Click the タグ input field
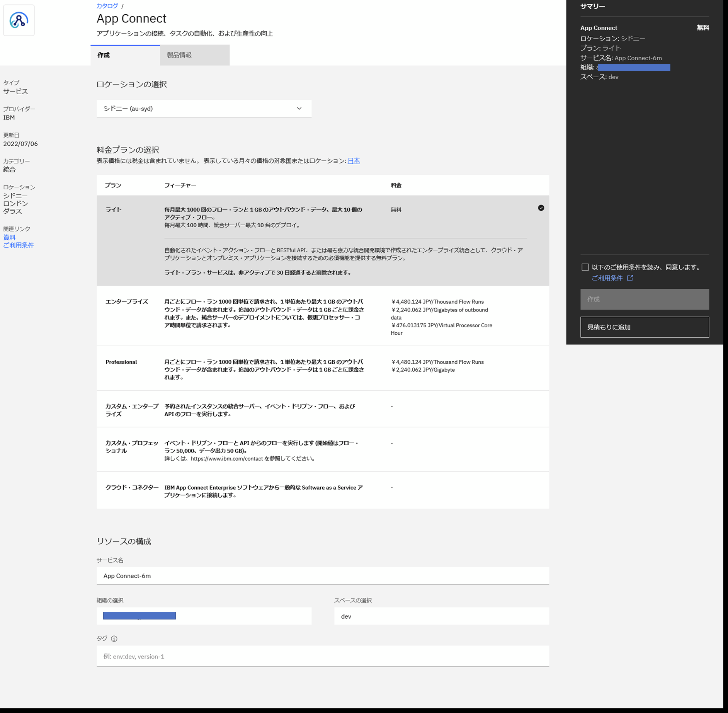This screenshot has width=728, height=713. [x=323, y=656]
